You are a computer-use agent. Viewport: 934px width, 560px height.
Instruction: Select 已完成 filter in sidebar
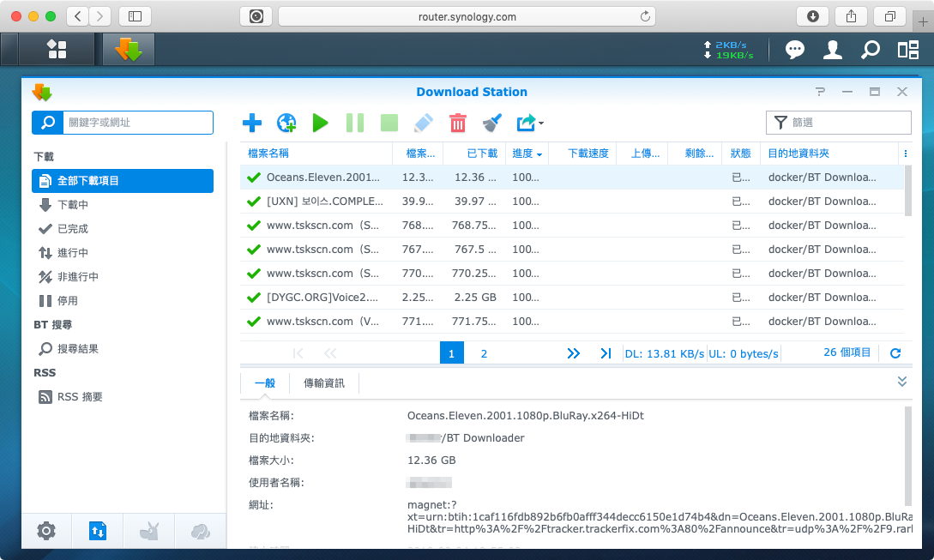click(123, 229)
